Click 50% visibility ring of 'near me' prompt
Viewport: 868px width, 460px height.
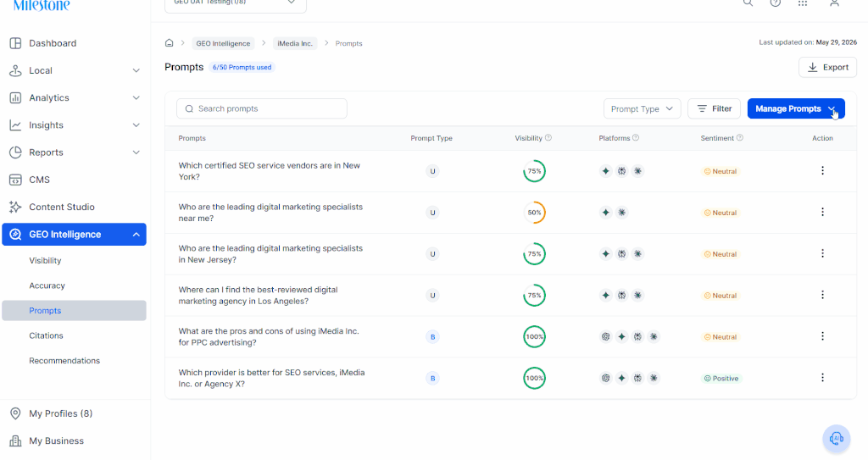[x=534, y=213]
